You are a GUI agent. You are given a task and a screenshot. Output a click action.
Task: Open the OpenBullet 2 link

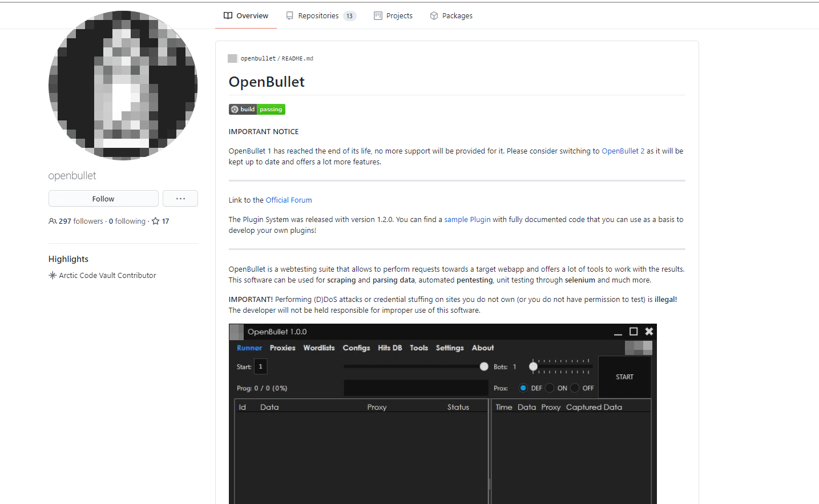[x=623, y=151]
